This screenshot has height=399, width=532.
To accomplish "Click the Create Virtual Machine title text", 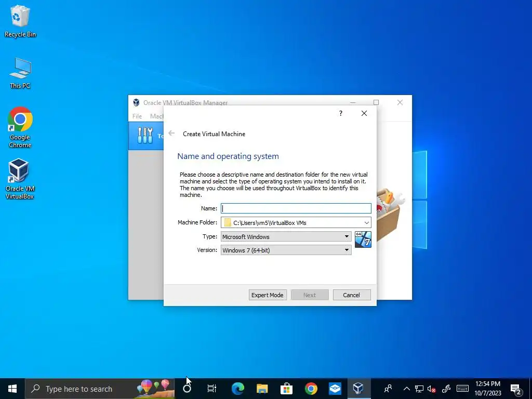I will [214, 134].
